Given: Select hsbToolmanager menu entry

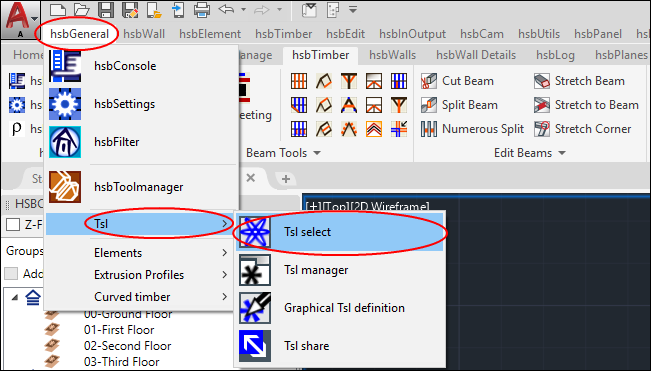Looking at the screenshot, I should coord(141,187).
